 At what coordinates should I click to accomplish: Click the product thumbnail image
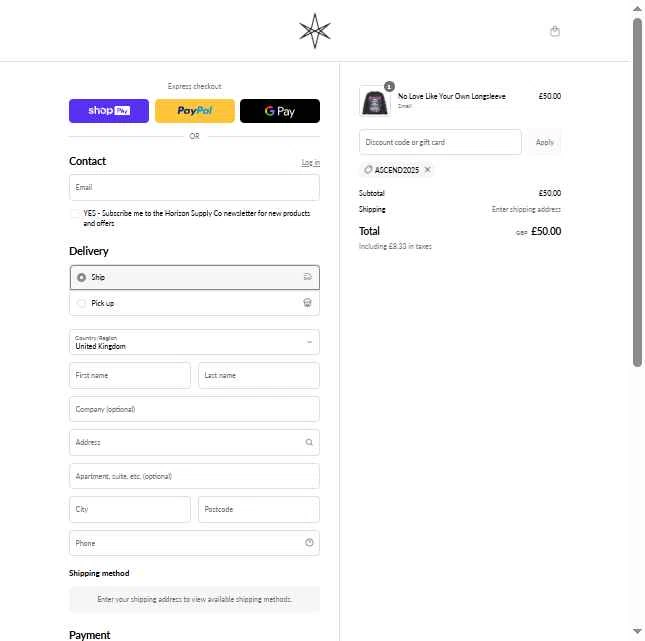tap(375, 101)
